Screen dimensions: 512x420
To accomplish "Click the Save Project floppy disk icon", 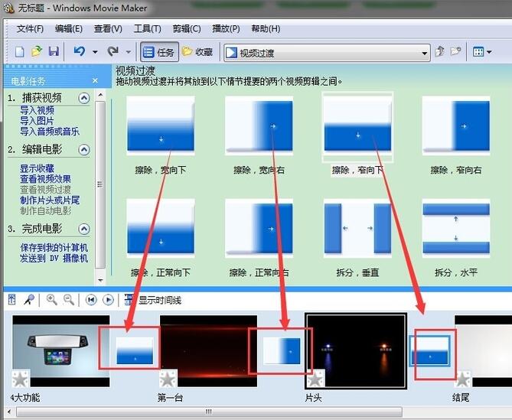I will (53, 52).
